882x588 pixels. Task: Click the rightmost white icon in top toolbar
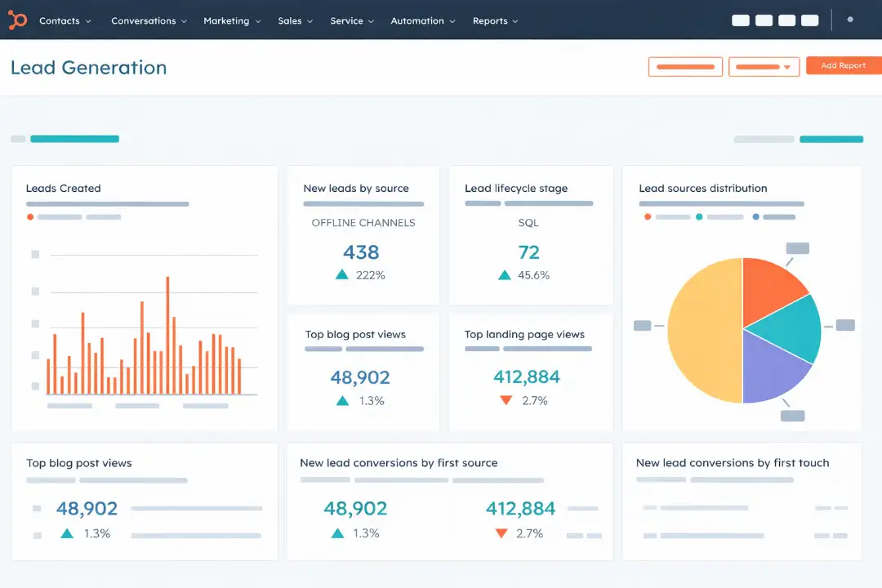click(809, 20)
